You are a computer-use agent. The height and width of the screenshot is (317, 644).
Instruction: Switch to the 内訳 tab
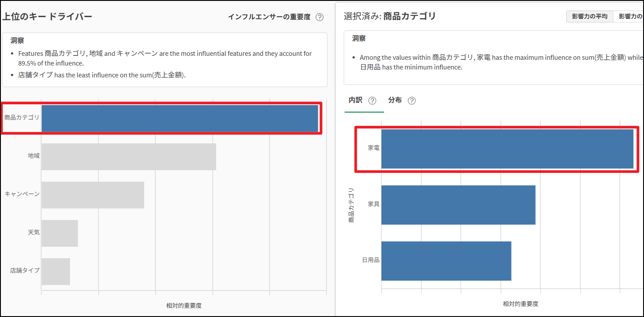pos(355,100)
